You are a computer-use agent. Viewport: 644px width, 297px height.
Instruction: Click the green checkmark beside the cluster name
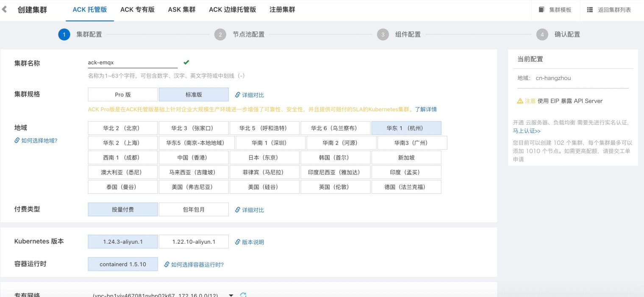(x=186, y=62)
